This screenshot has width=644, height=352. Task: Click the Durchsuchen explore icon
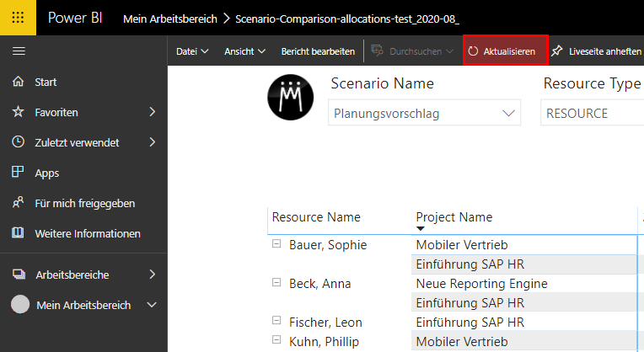tap(377, 51)
